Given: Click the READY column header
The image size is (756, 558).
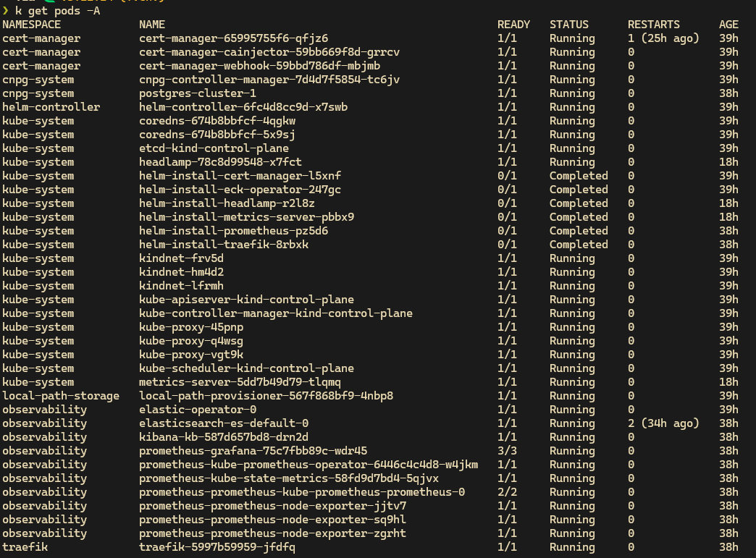Looking at the screenshot, I should click(x=513, y=25).
